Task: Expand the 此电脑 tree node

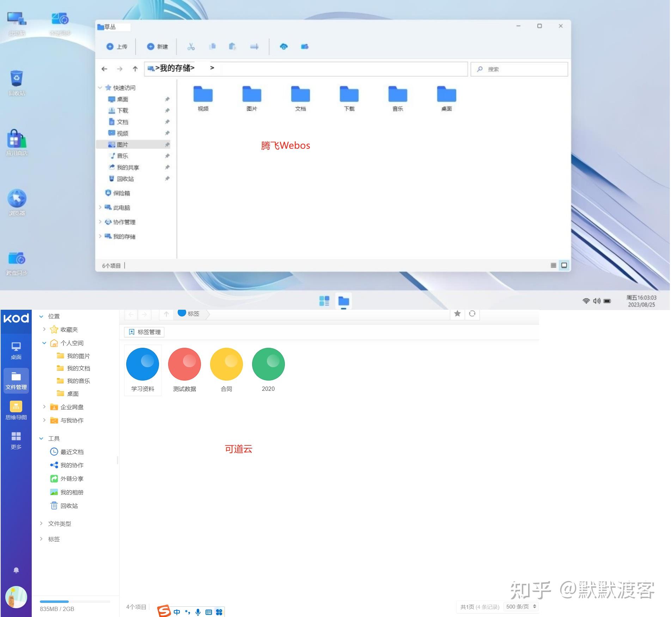Action: 100,208
